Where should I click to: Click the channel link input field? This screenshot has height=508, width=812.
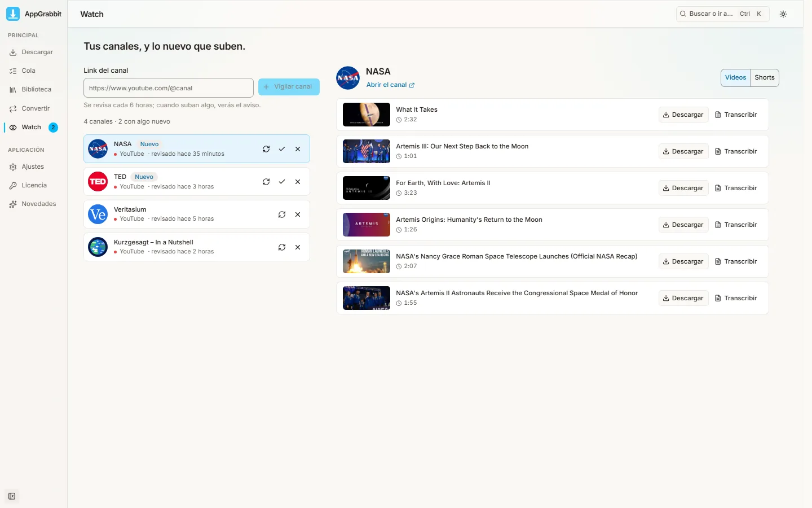click(x=169, y=88)
